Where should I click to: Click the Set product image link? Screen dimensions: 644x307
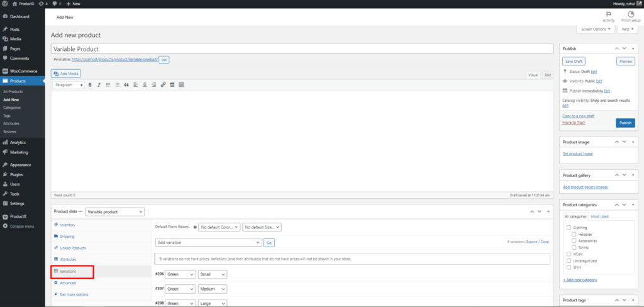(577, 153)
